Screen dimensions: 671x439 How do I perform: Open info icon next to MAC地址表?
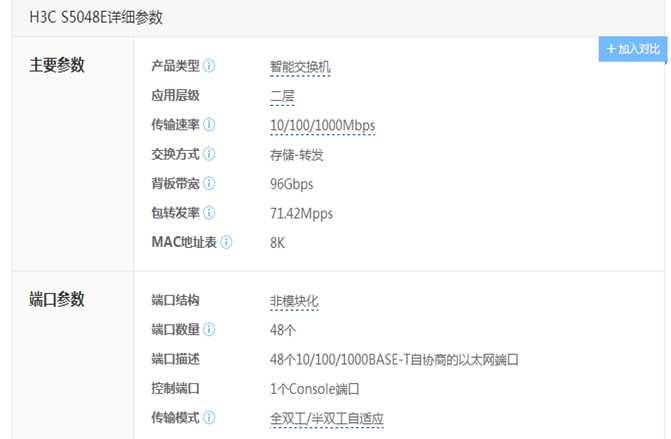226,242
